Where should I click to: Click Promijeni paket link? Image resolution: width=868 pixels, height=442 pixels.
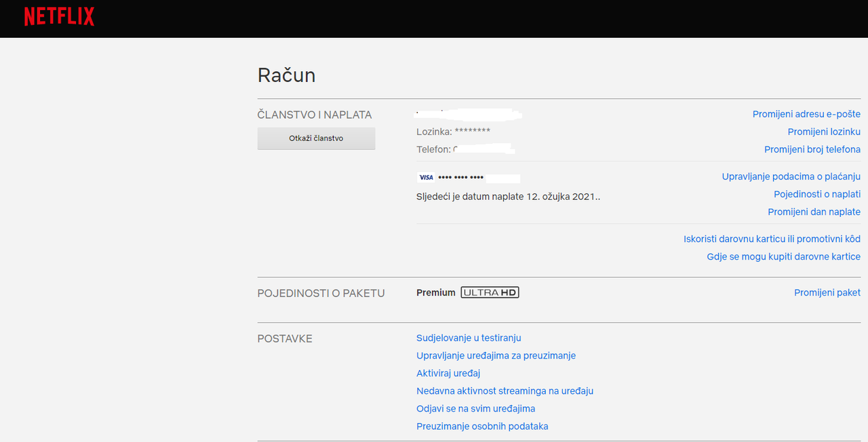pos(827,293)
